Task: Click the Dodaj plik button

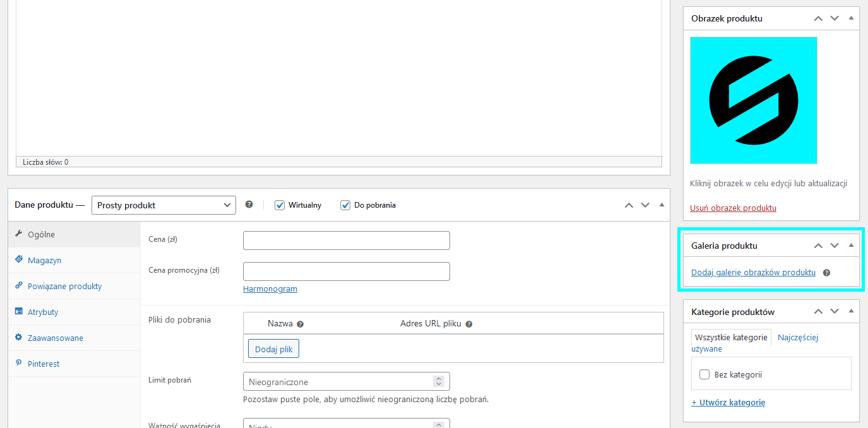Action: 273,348
